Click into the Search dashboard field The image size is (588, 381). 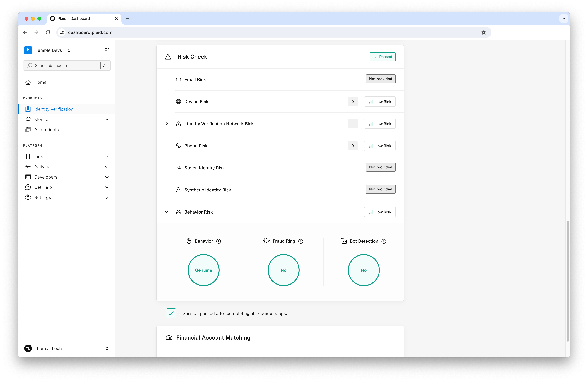coord(67,66)
